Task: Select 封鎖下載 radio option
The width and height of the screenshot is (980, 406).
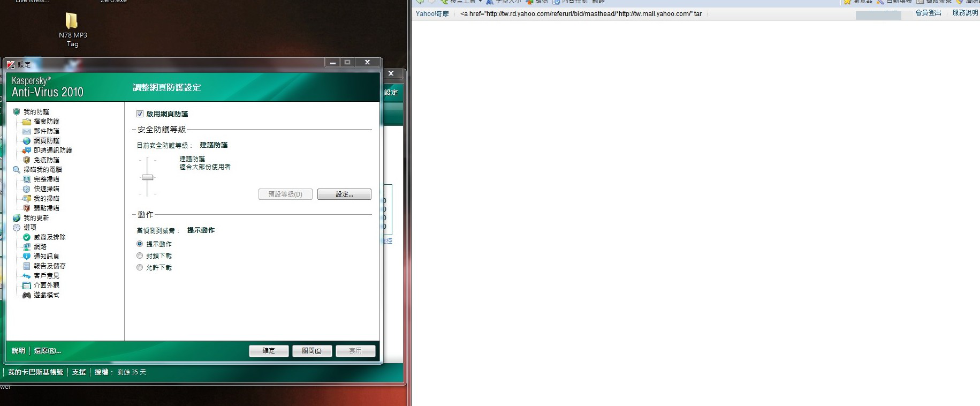Action: [x=140, y=256]
